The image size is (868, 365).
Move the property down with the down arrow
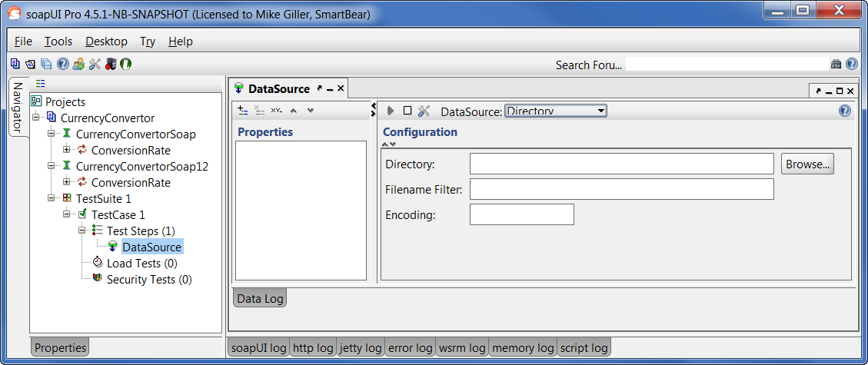coord(310,111)
